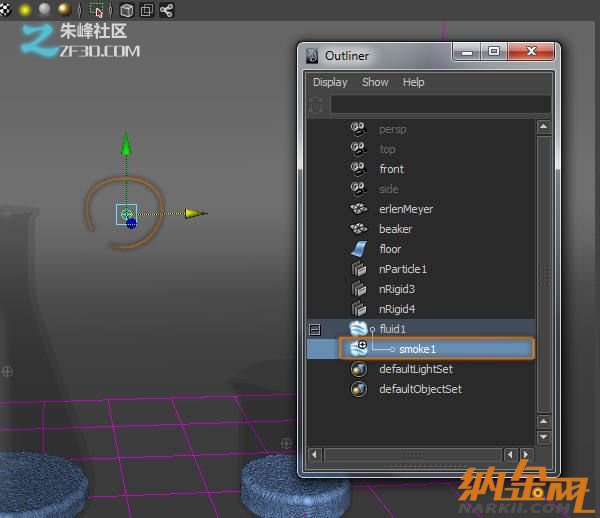Click the floor NURBS surface icon
The height and width of the screenshot is (518, 600).
pyautogui.click(x=359, y=249)
